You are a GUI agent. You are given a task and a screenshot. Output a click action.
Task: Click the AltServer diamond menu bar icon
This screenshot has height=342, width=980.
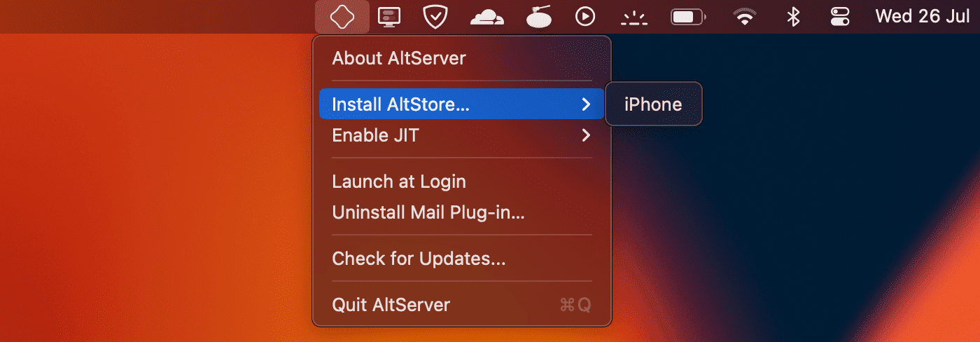coord(342,16)
